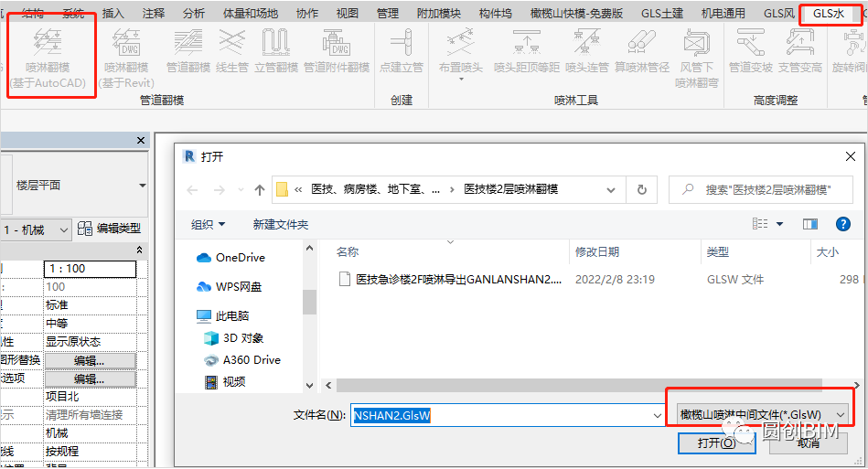
Task: Go forward in Open dialog
Action: point(220,190)
